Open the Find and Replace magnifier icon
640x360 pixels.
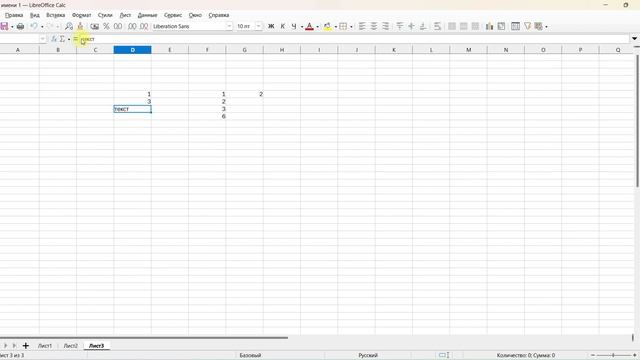(69, 26)
